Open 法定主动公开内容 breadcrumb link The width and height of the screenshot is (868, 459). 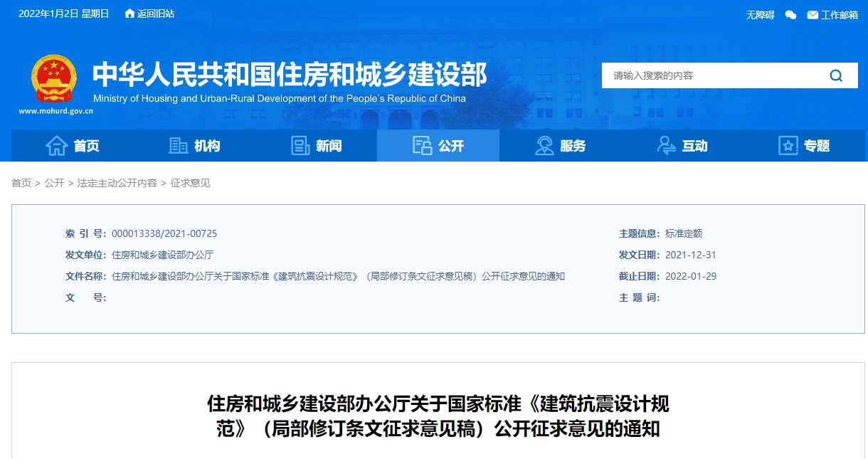pos(117,183)
